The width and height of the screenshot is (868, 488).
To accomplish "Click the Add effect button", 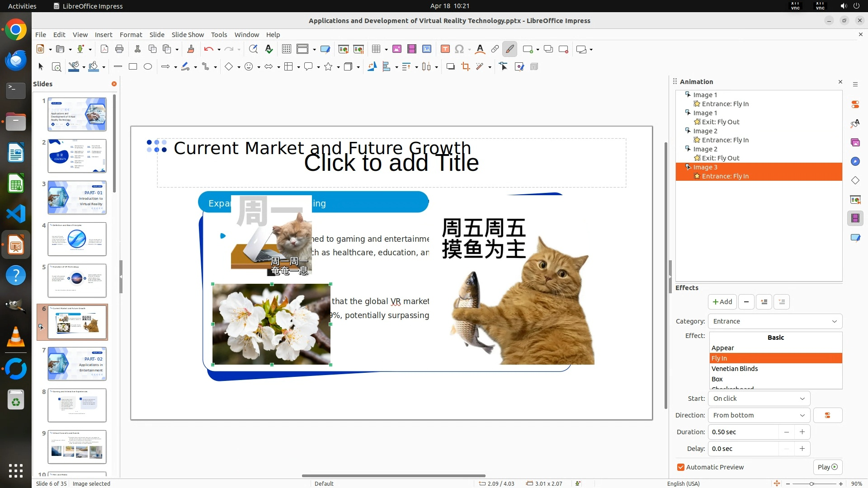I will (722, 302).
